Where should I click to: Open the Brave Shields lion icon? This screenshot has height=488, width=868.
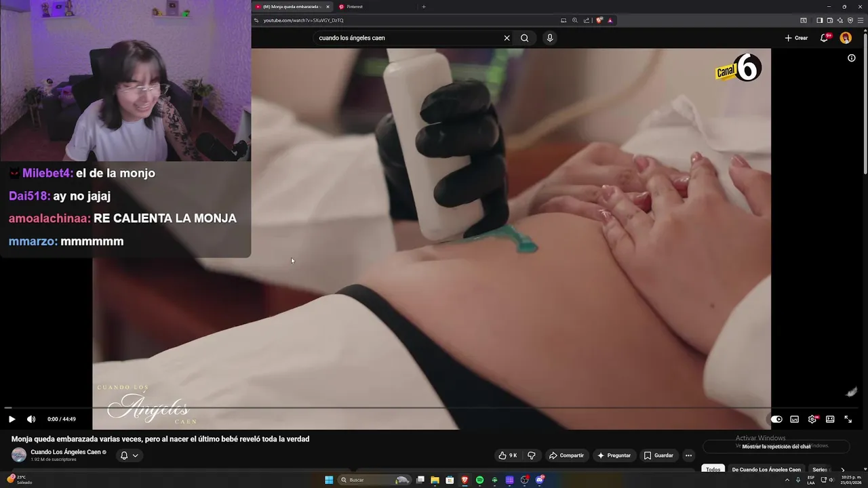[599, 20]
